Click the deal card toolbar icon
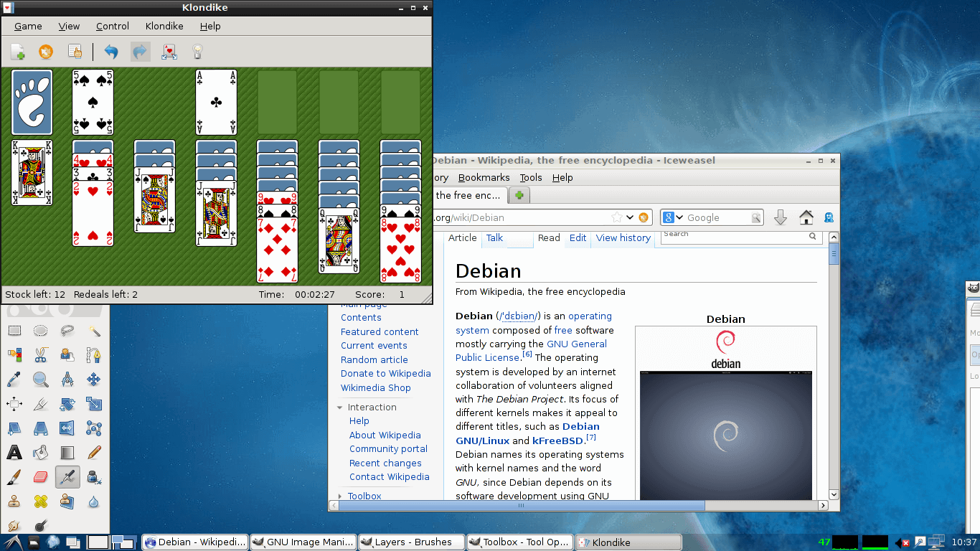Viewport: 980px width, 551px height. click(169, 52)
